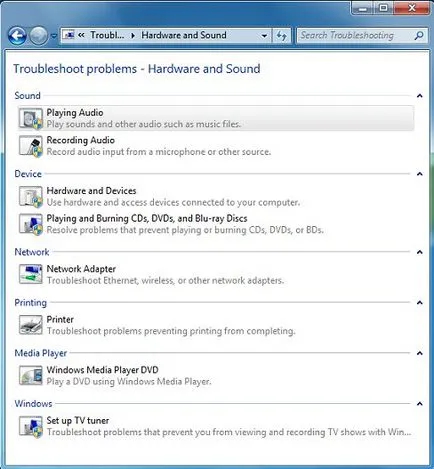This screenshot has width=434, height=469.
Task: Minimize the troubleshooting window
Action: [x=363, y=8]
